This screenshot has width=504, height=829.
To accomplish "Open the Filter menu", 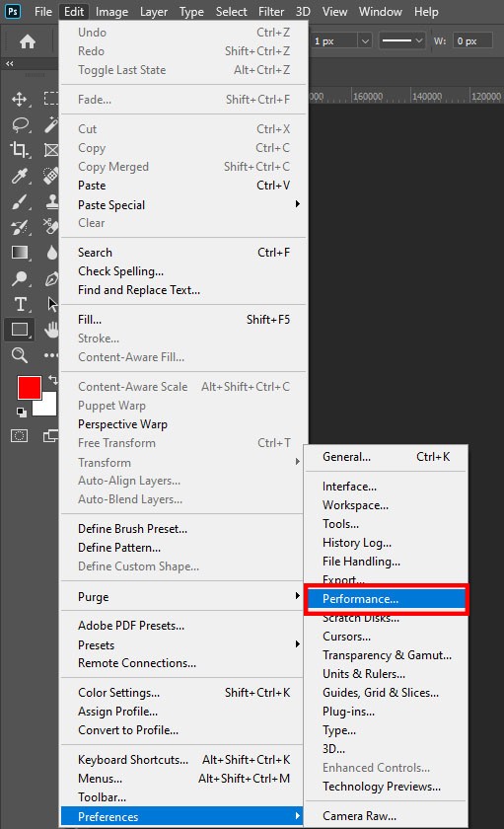I will 271,12.
